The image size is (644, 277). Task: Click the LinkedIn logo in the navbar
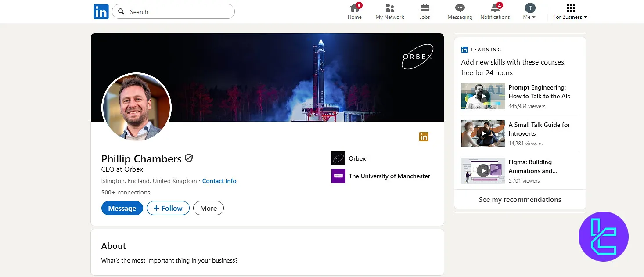(x=101, y=12)
